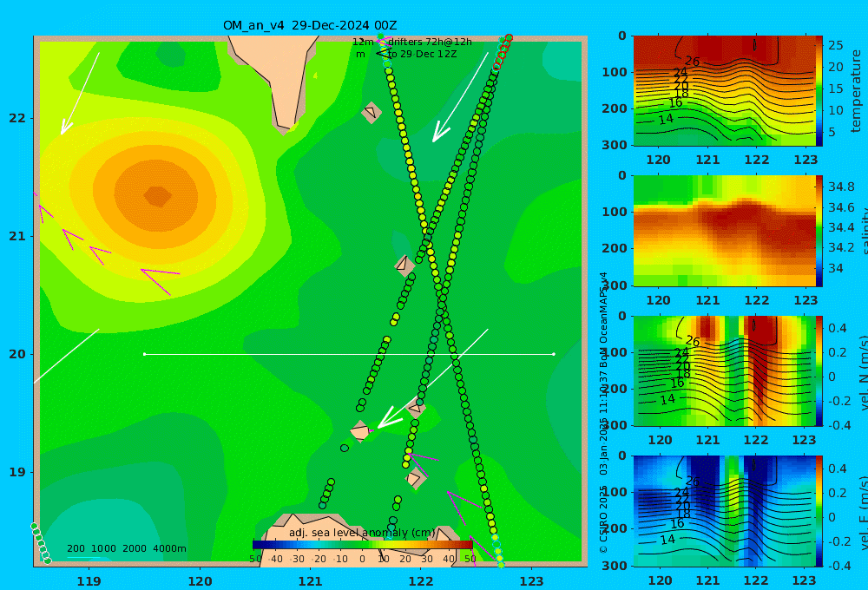Click latitude label 21 on the map axis
Screen dimensions: 868x590
[17, 236]
